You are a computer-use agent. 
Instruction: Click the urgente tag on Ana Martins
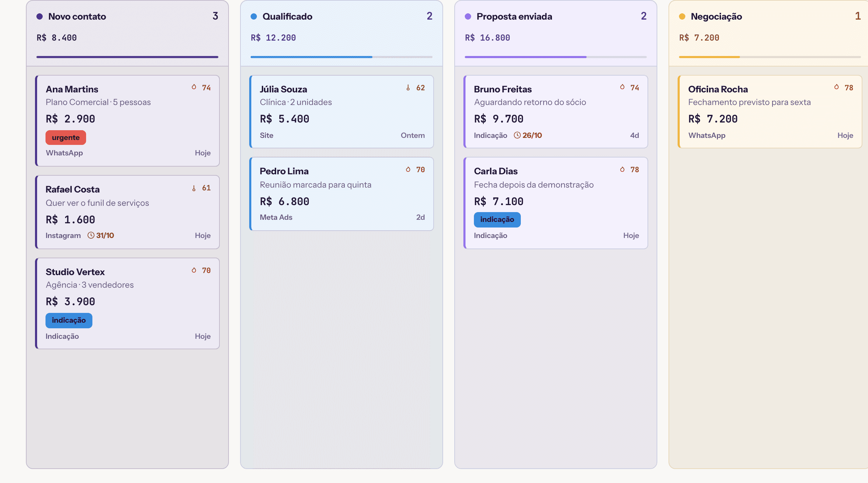click(66, 138)
